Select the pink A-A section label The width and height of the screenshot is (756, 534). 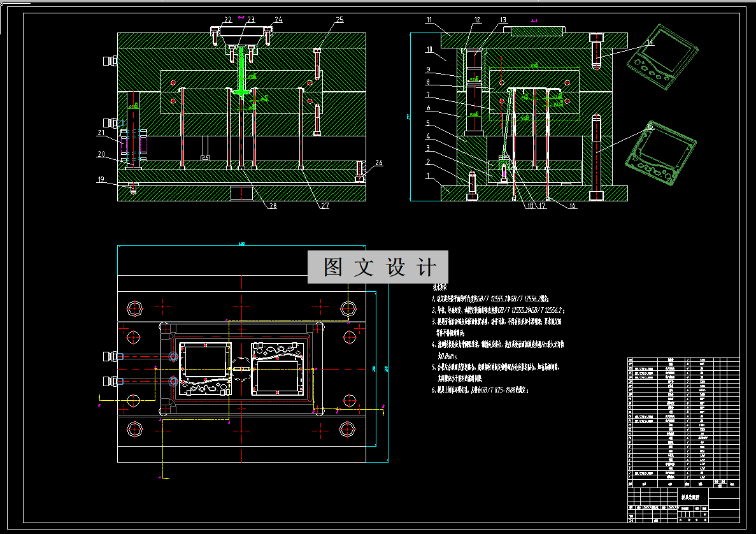[534, 21]
